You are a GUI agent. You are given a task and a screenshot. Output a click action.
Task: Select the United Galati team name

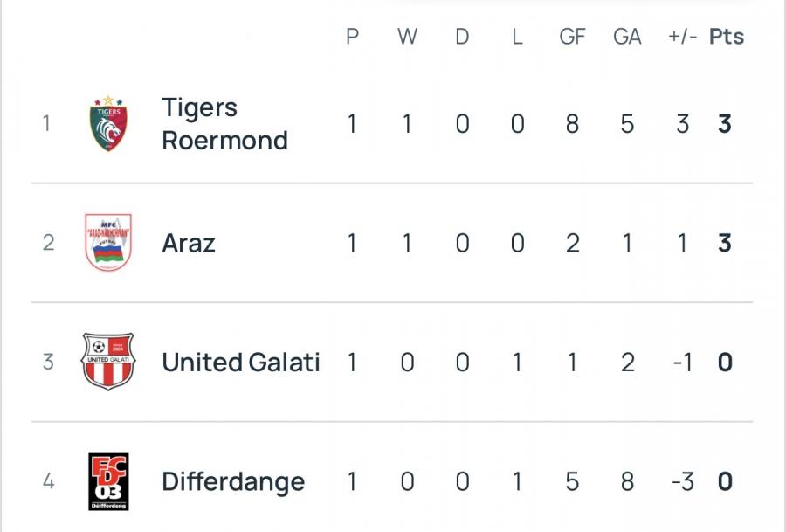241,362
